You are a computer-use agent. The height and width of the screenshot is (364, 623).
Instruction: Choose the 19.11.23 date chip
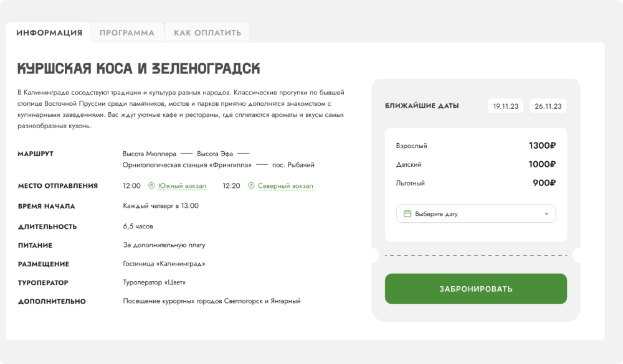(505, 106)
